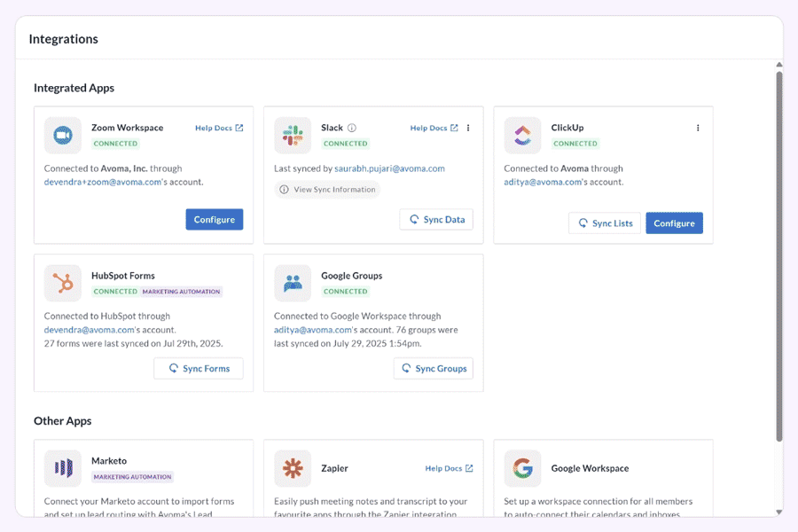Click the ClickUp logo icon
This screenshot has height=532, width=798.
(522, 136)
